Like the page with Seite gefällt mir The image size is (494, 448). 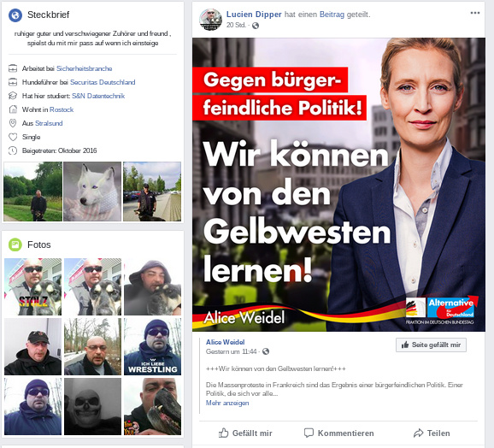[431, 345]
